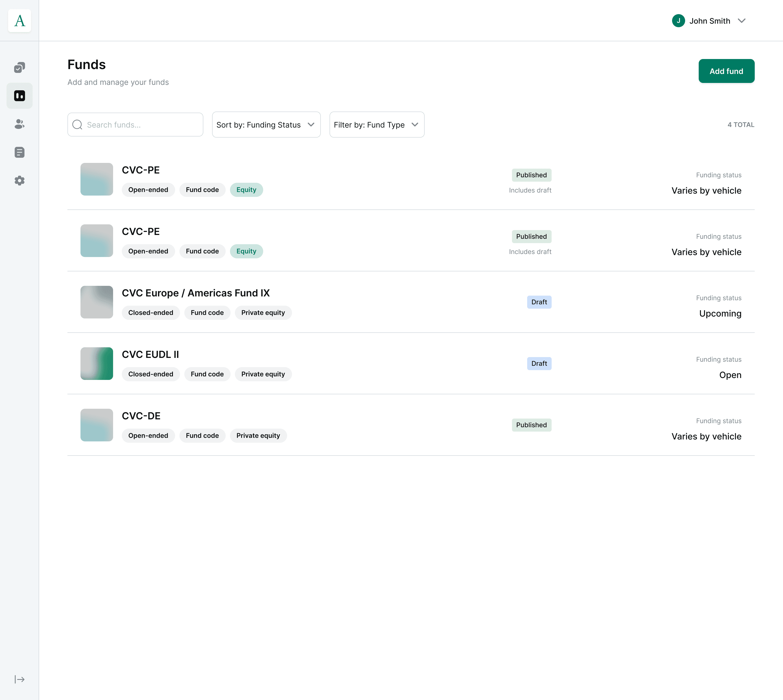783x700 pixels.
Task: Click the Open-ended tag on CVC-DE
Action: pyautogui.click(x=148, y=436)
